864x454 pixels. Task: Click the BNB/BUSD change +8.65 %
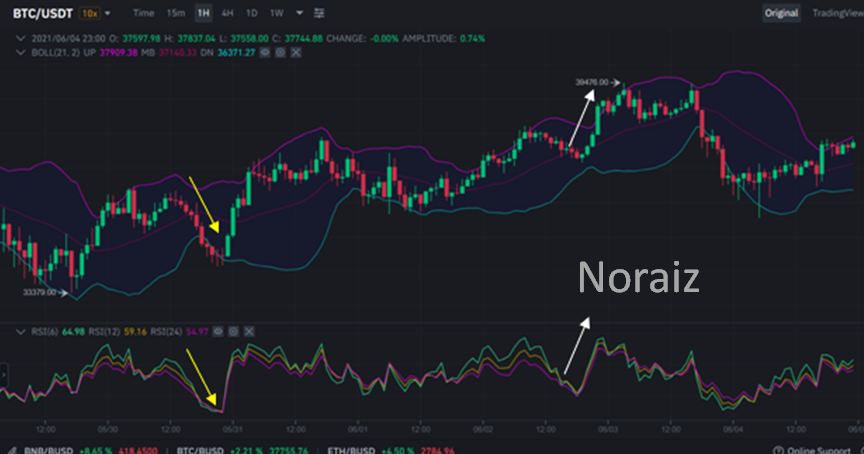tap(96, 450)
